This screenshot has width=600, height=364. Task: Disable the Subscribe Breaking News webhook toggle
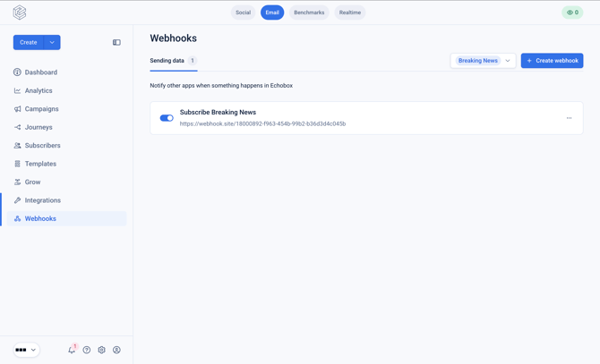(x=167, y=118)
